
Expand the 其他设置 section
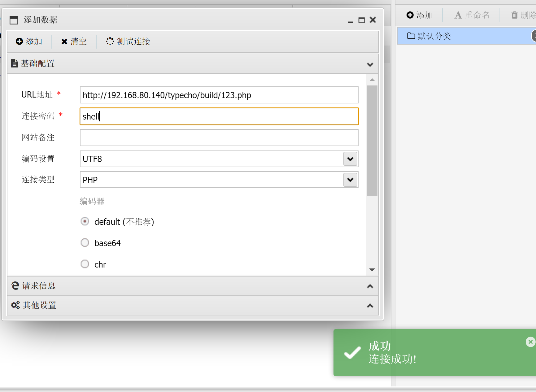tap(370, 306)
